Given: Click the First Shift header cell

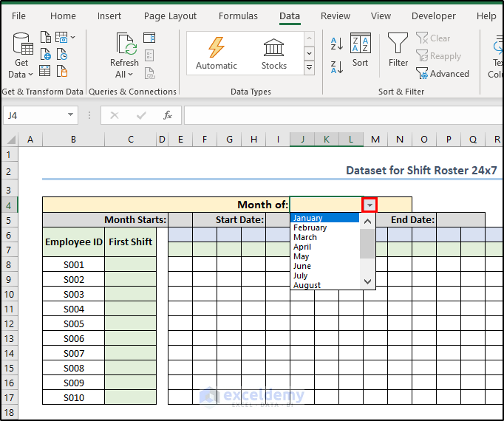Looking at the screenshot, I should (x=131, y=242).
